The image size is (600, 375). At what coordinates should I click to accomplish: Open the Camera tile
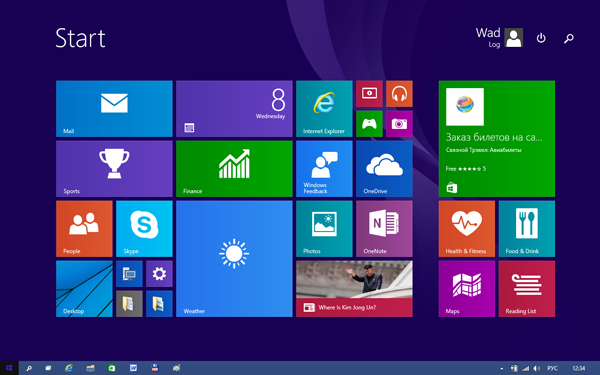click(399, 124)
